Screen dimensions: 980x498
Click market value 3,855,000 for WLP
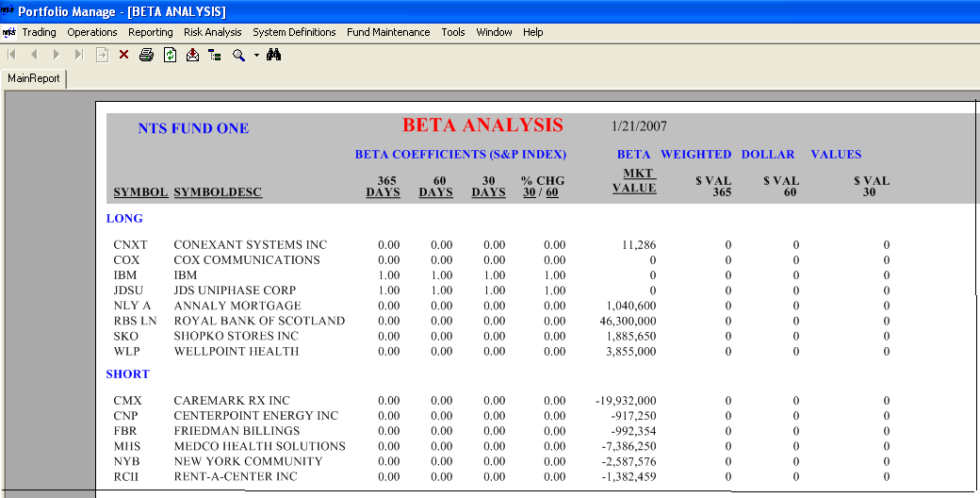tap(631, 352)
